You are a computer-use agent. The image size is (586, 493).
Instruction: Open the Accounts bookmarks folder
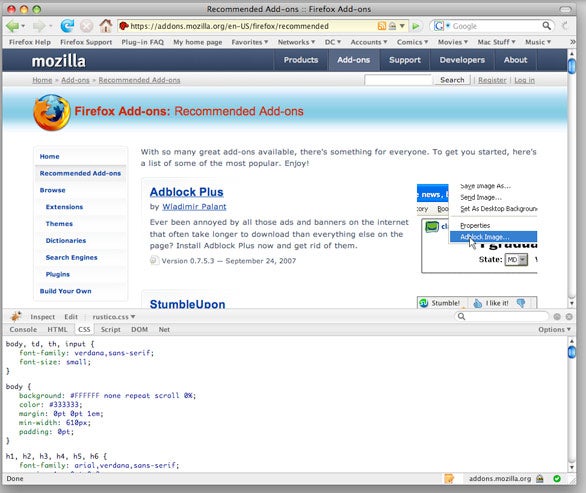coord(369,42)
